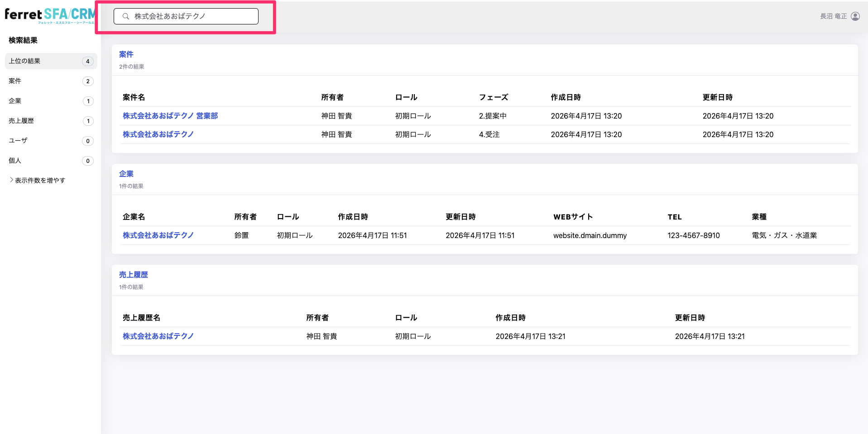Click the count badge 4 beside 上位の結果
The height and width of the screenshot is (434, 868).
coord(88,61)
